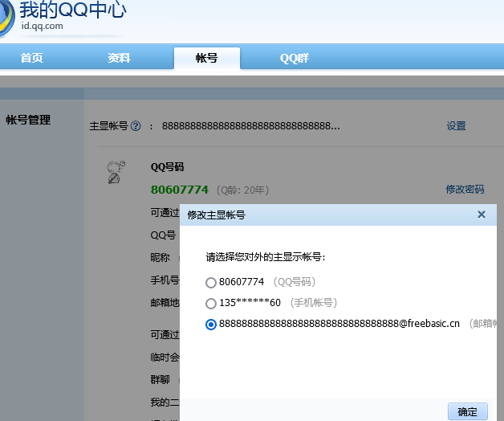The height and width of the screenshot is (421, 504).
Task: Choose the 135*******60 手机帐号 radio option
Action: (211, 303)
